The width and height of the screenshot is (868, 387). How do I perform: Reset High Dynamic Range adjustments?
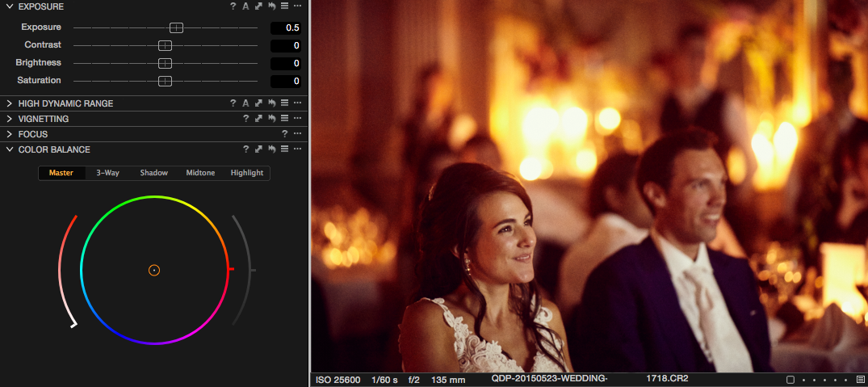click(272, 103)
